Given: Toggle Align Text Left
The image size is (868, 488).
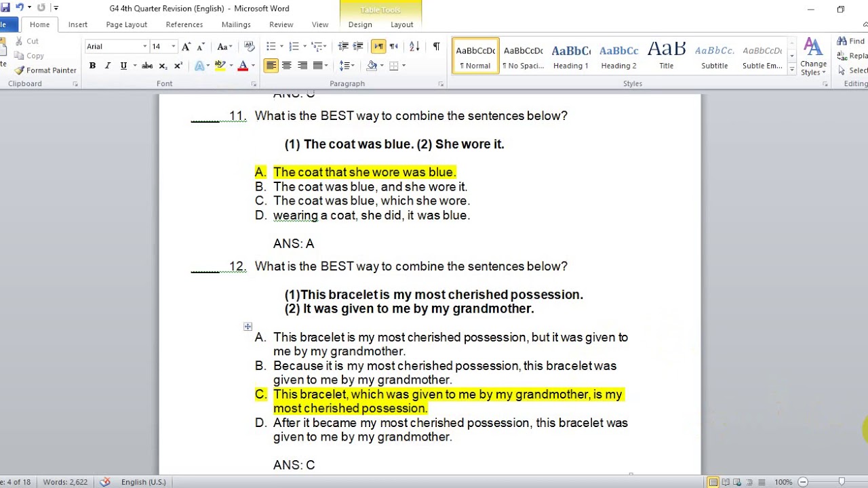Looking at the screenshot, I should click(271, 66).
